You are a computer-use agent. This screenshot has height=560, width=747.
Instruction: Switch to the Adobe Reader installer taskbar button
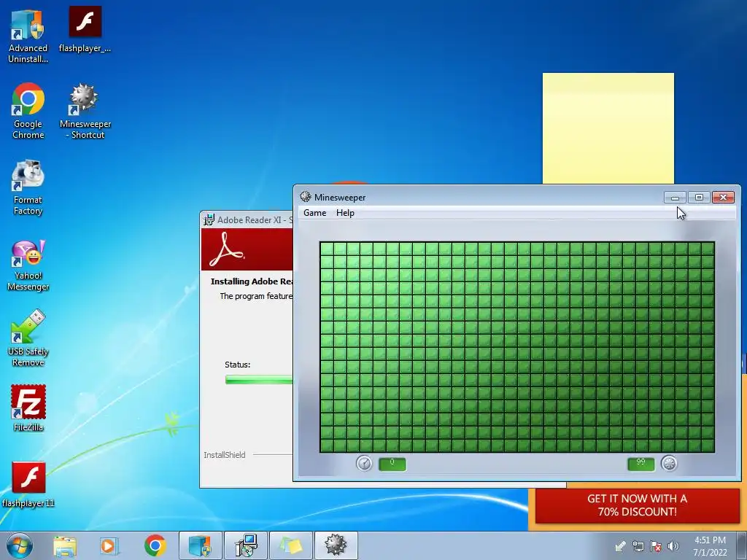point(246,545)
